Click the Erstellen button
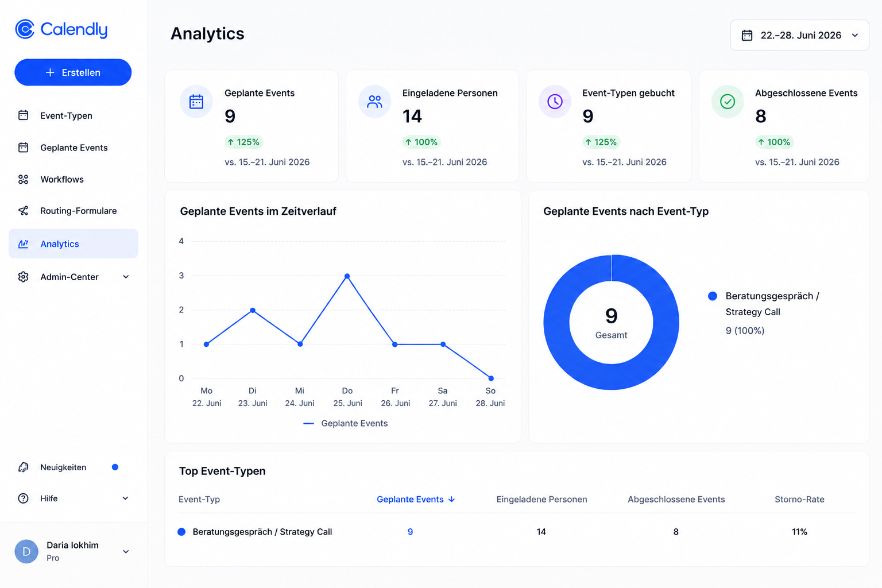The width and height of the screenshot is (882, 588). pos(73,72)
